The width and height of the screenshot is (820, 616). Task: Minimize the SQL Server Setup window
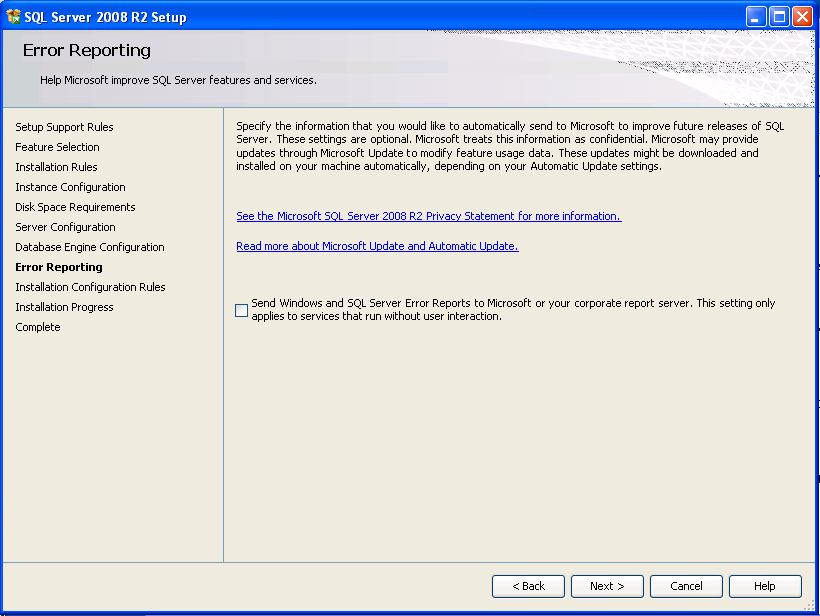(x=756, y=16)
